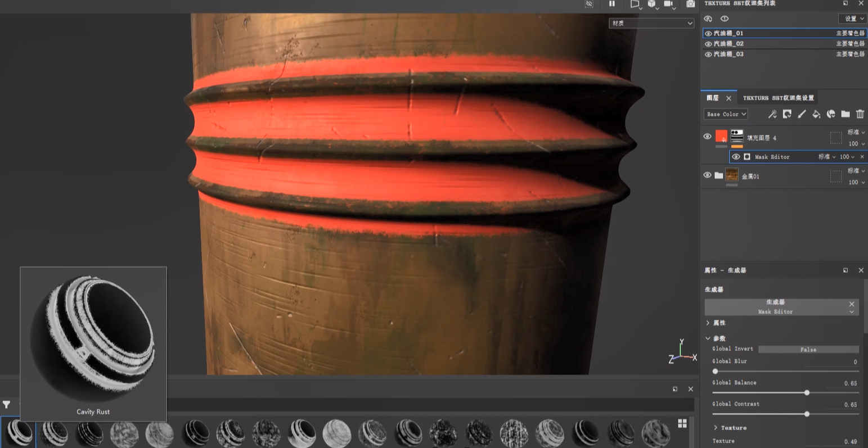Open the 材质 viewport mode dropdown

pos(651,23)
